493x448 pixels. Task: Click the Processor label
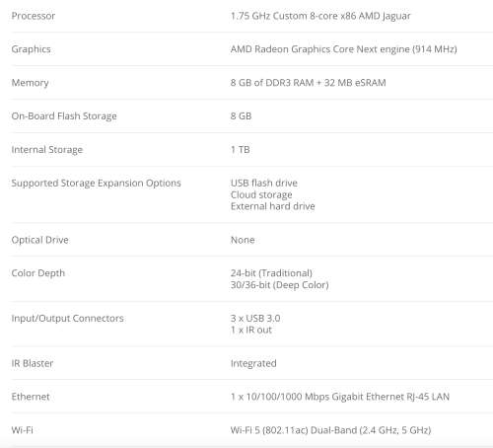(x=34, y=16)
